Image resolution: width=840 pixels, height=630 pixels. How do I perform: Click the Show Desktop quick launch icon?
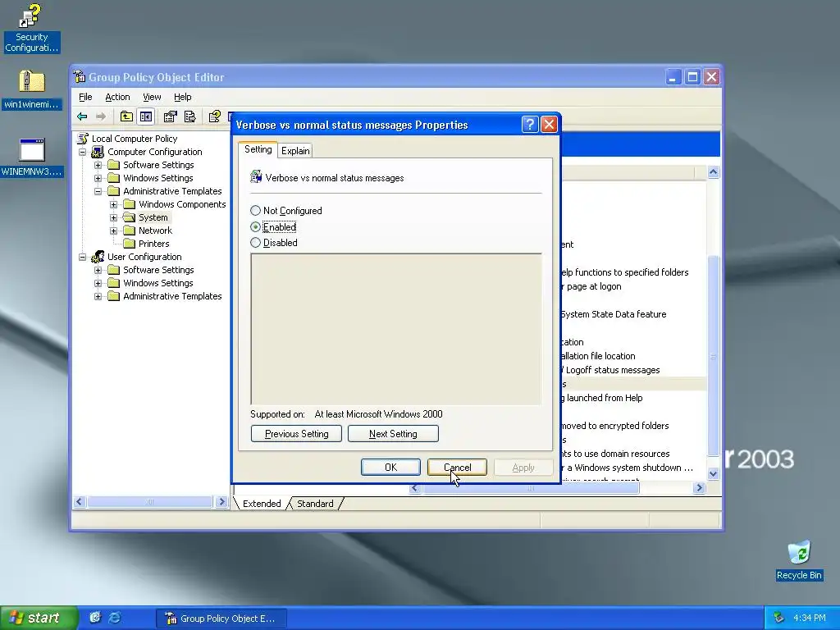(x=95, y=618)
